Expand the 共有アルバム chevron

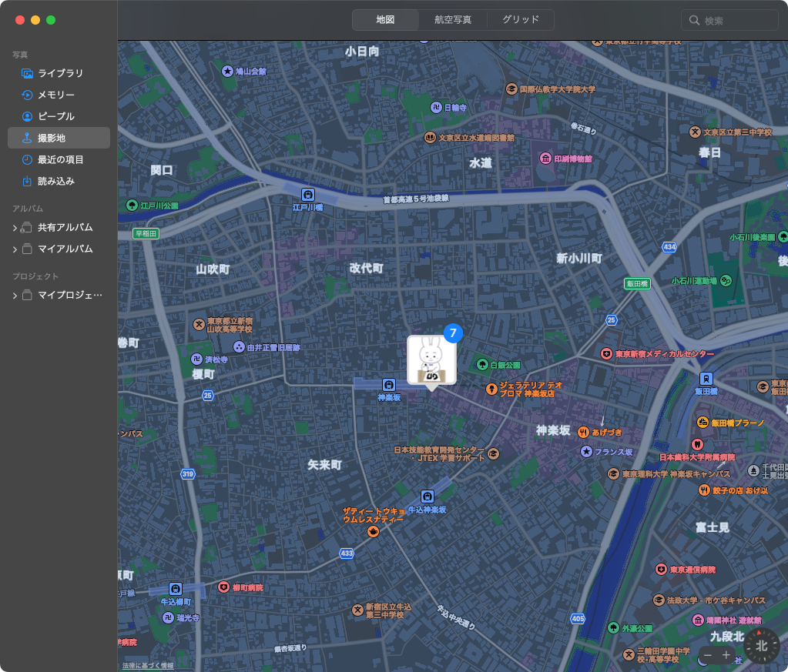15,228
